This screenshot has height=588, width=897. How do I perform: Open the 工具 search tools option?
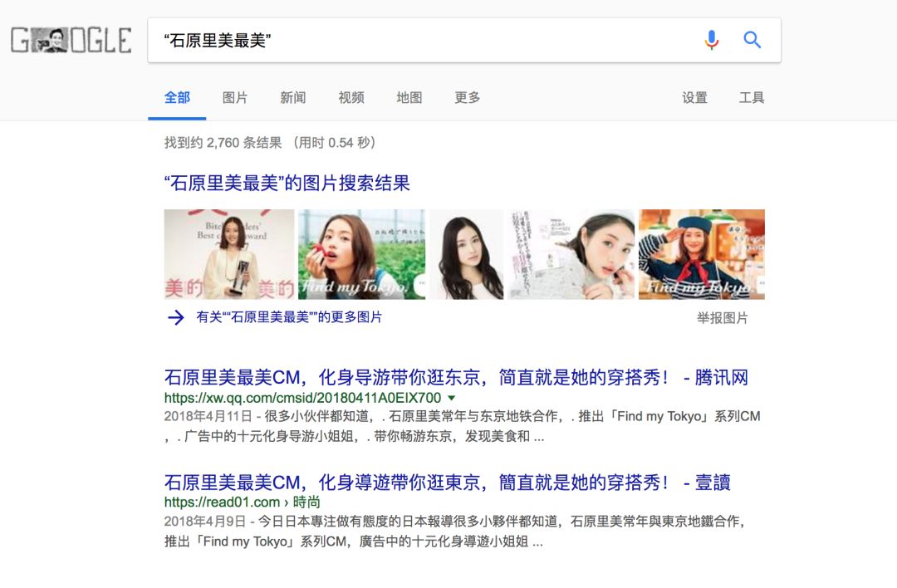point(751,98)
